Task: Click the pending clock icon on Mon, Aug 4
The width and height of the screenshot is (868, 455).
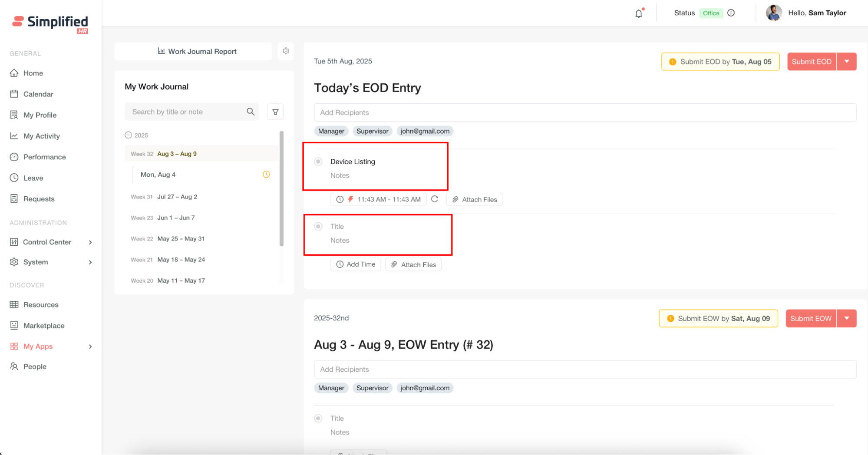Action: pos(266,175)
